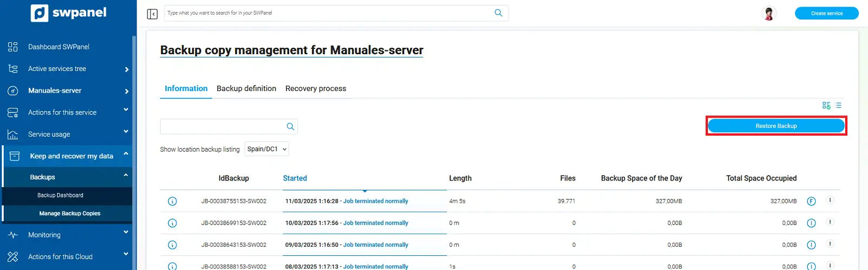Click the search magnifier icon in top bar
The width and height of the screenshot is (868, 270).
pos(498,13)
